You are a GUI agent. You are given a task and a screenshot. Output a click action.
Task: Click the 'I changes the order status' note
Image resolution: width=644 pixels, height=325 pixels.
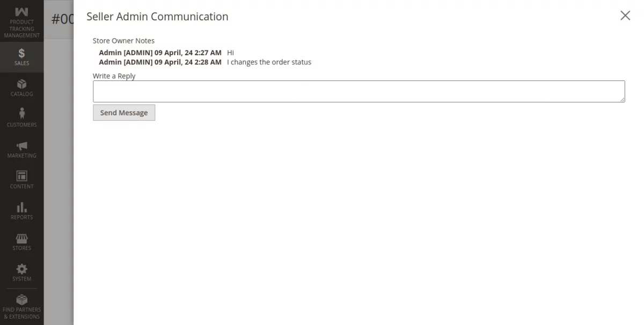click(x=269, y=62)
